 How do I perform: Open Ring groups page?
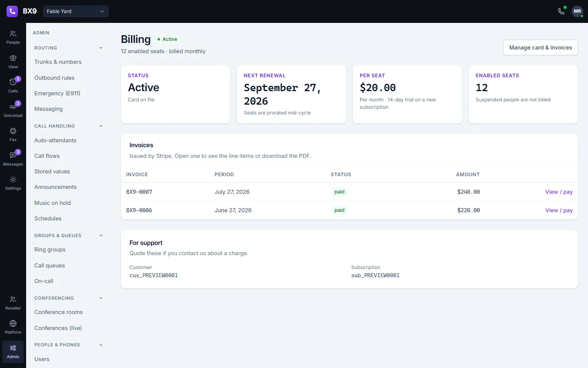50,249
